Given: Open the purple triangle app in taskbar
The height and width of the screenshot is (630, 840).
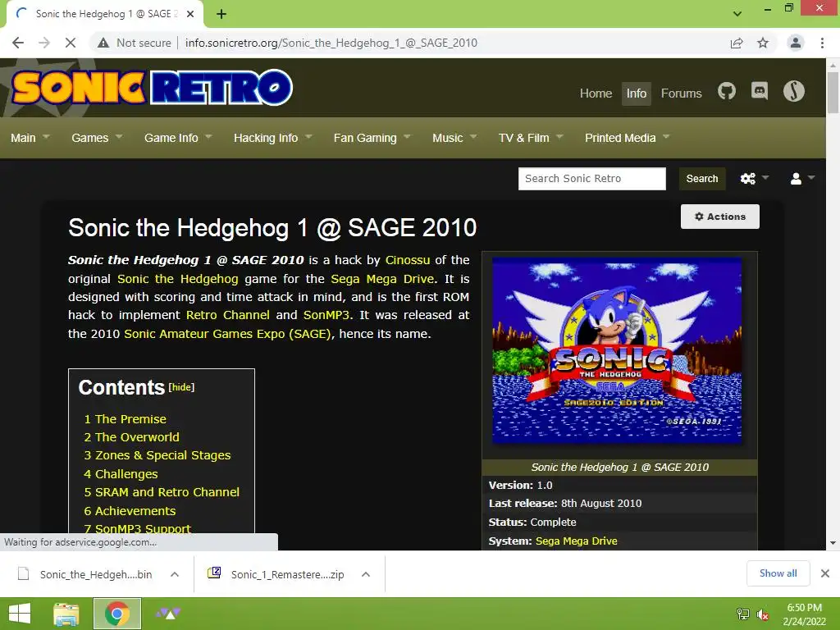Looking at the screenshot, I should [x=168, y=614].
